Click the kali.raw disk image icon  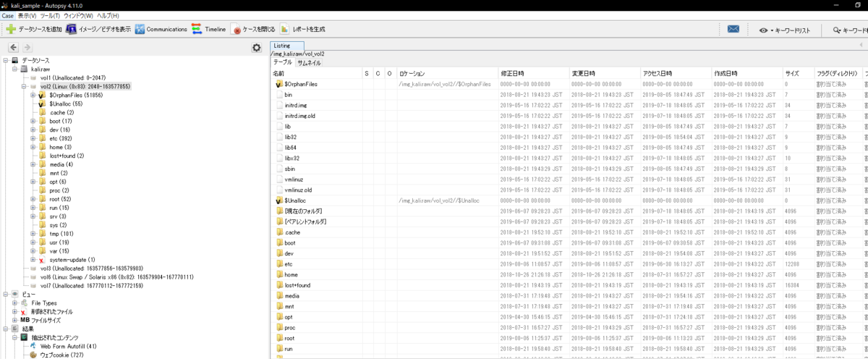tap(25, 69)
